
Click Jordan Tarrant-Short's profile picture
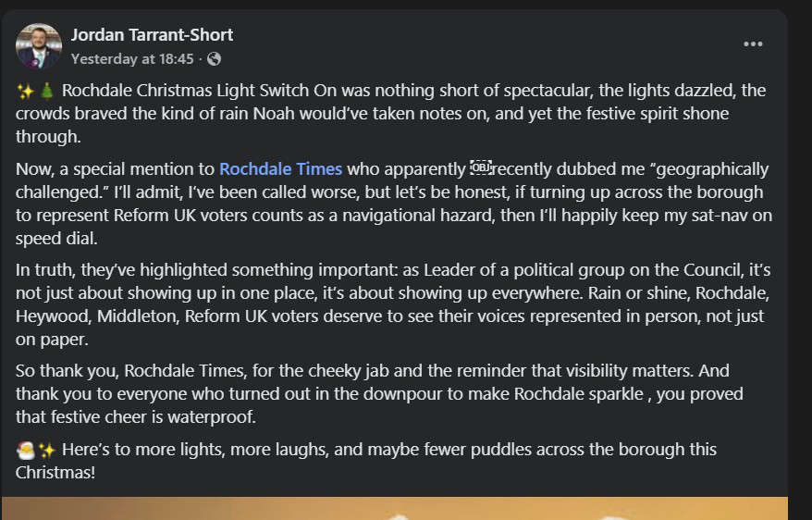[39, 46]
